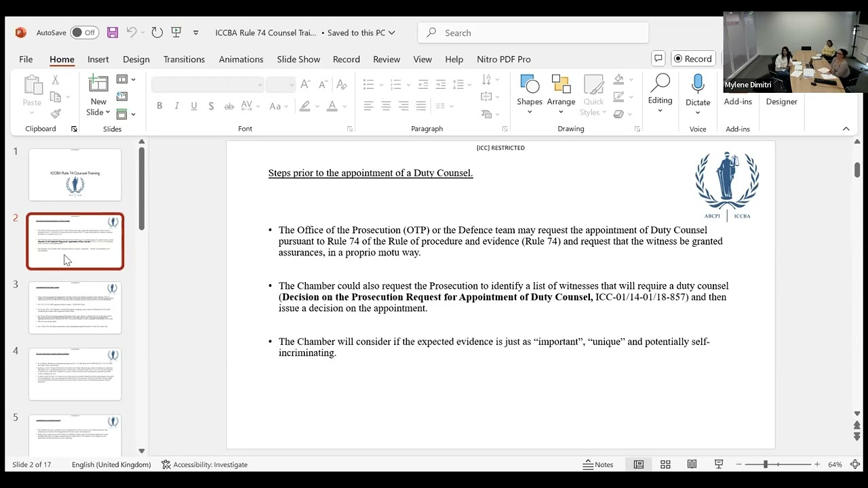868x488 pixels.
Task: Click Start presentation from beginning icon
Action: pyautogui.click(x=176, y=33)
